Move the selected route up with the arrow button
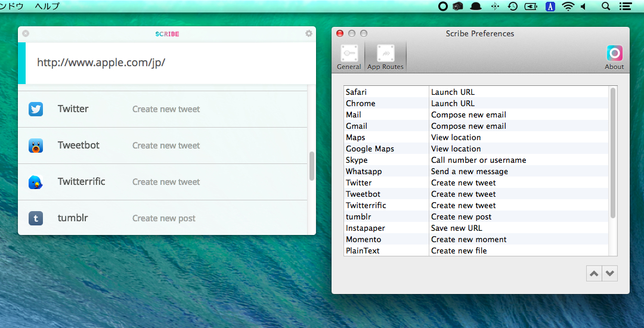 (594, 273)
